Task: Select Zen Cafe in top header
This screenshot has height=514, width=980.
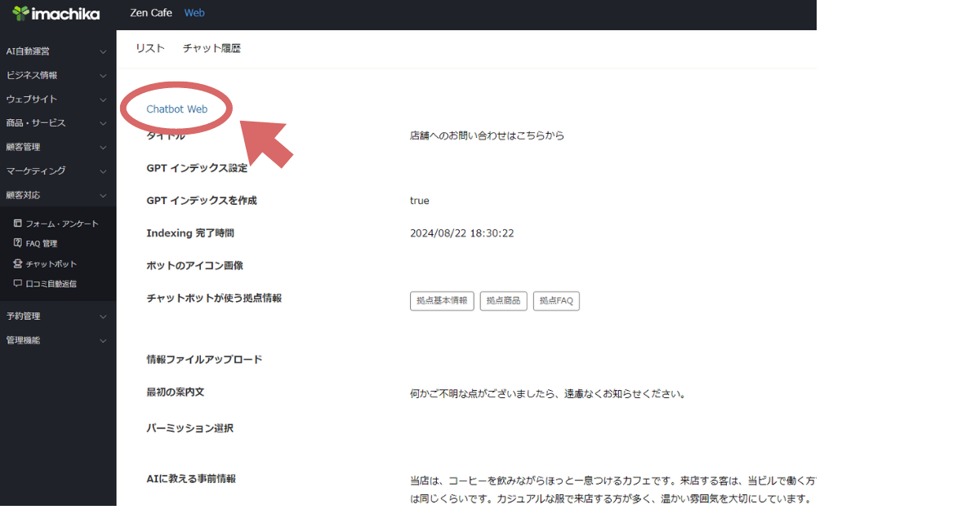Action: [151, 13]
